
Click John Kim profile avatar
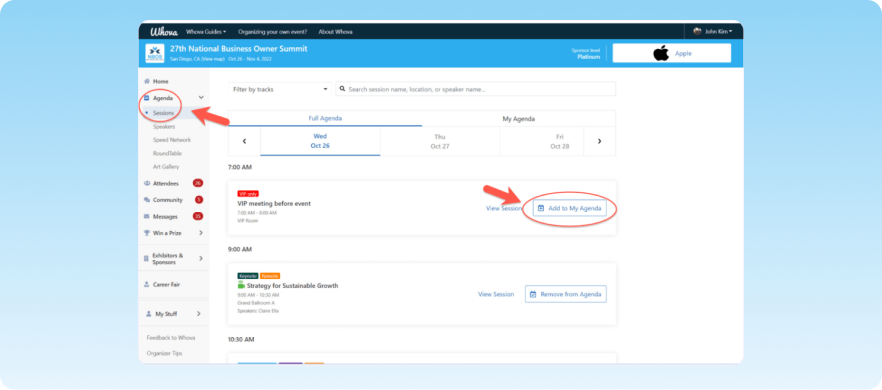point(698,32)
